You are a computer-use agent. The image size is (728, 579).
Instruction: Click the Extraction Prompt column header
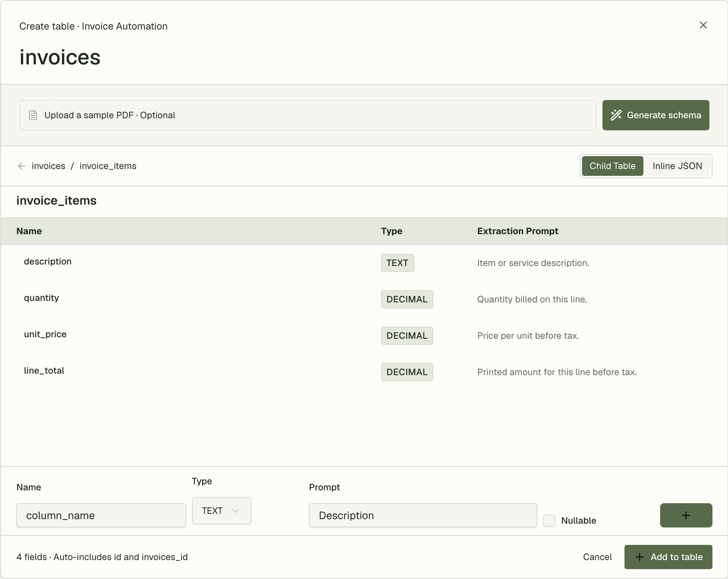tap(518, 231)
